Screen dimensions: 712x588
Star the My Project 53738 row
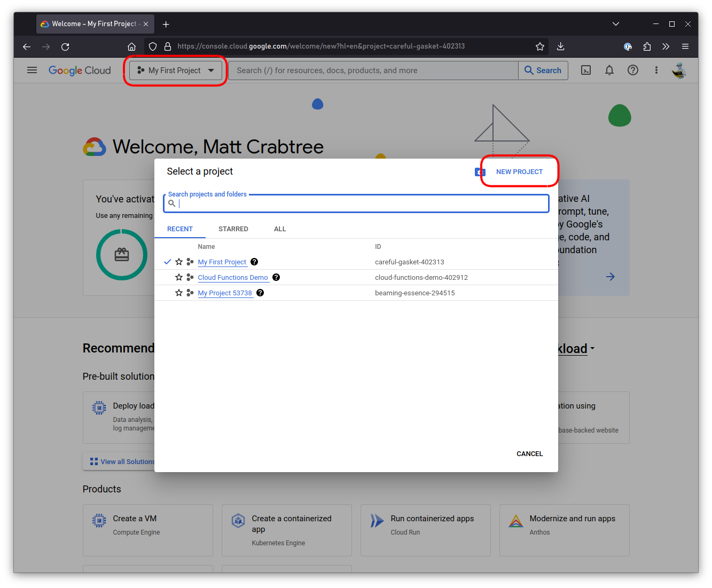[x=179, y=293]
